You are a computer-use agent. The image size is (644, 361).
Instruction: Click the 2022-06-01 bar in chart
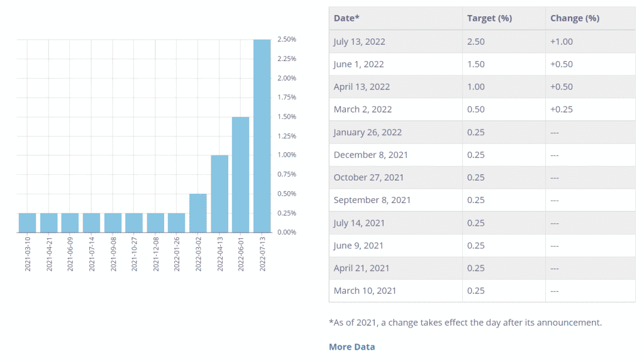[x=240, y=174]
